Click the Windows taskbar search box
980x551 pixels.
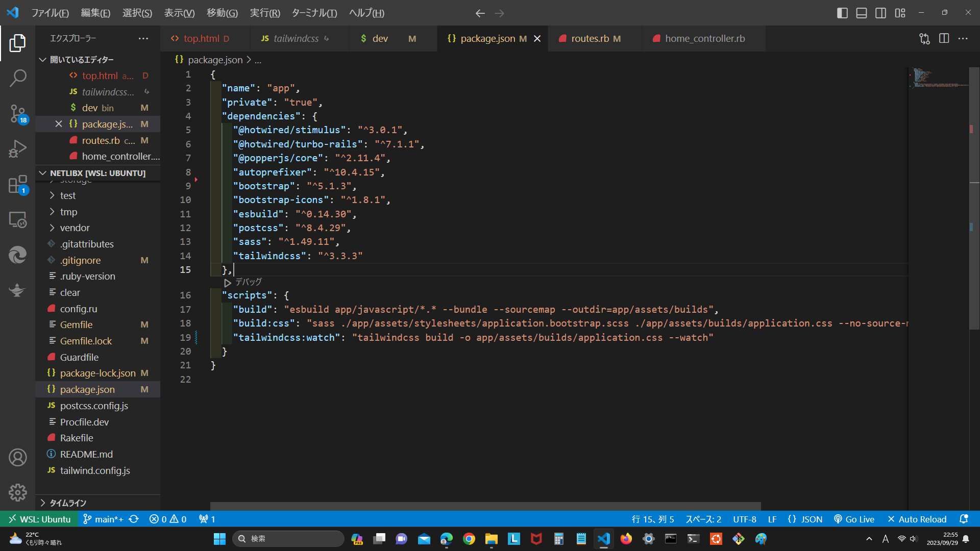click(288, 539)
